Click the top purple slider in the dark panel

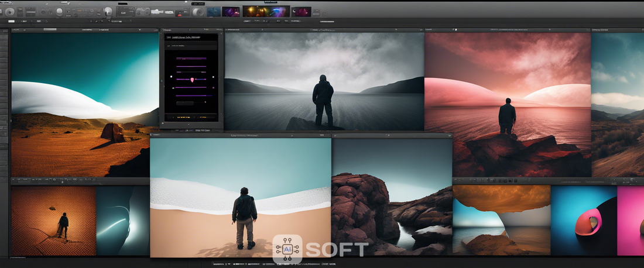pos(191,59)
